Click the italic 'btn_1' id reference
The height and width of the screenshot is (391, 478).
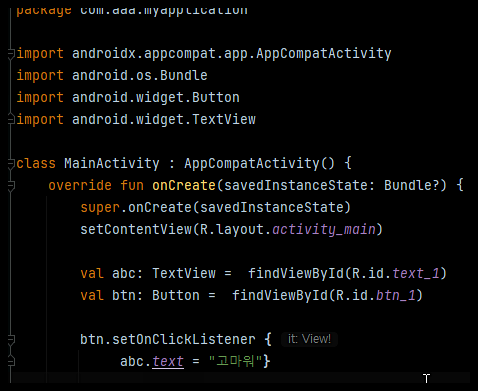pyautogui.click(x=396, y=295)
